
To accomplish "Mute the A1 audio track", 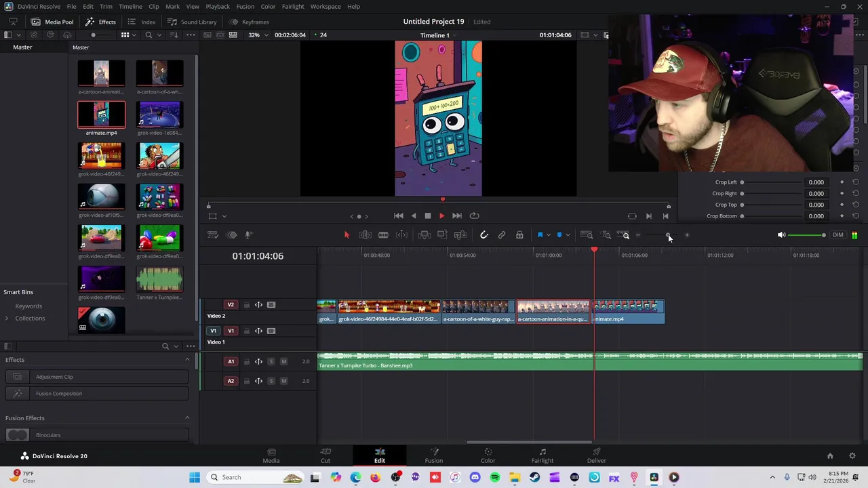I will [x=283, y=361].
